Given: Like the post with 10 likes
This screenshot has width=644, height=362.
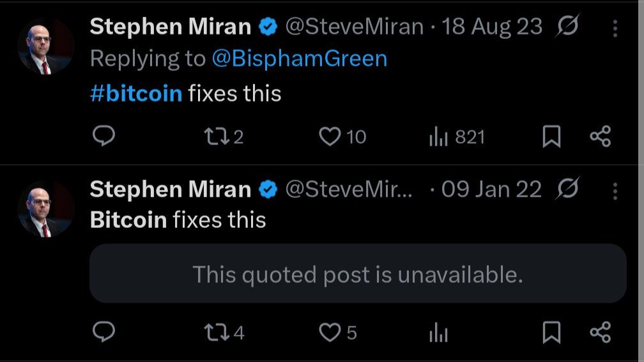Looking at the screenshot, I should (330, 136).
